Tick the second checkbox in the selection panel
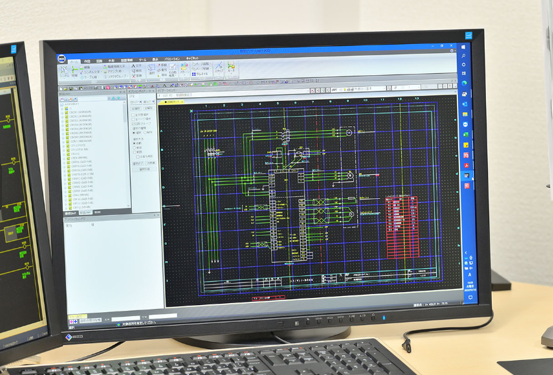 pyautogui.click(x=133, y=119)
